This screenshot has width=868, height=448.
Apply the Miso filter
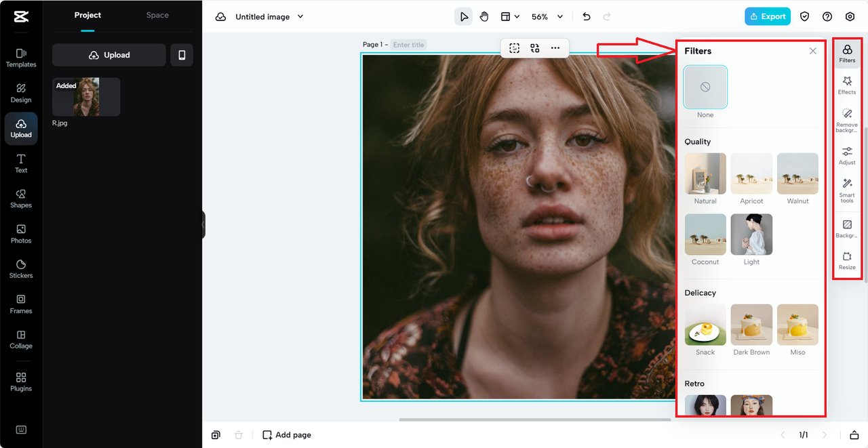click(797, 325)
